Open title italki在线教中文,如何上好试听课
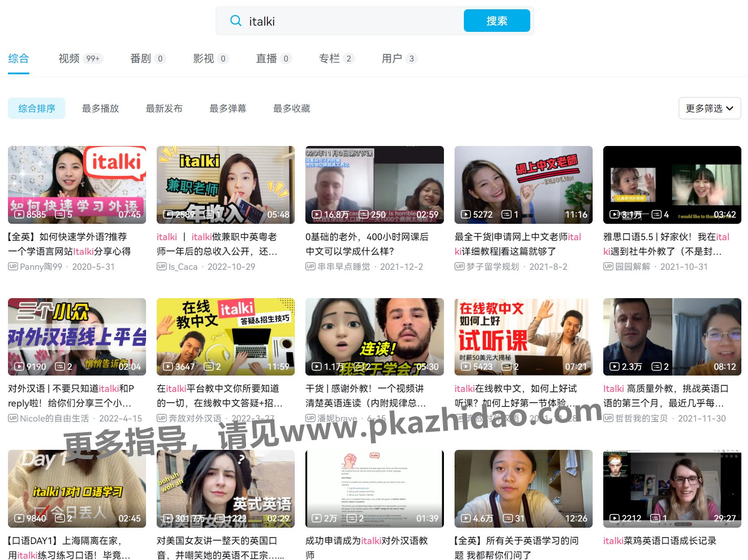Image resolution: width=748 pixels, height=560 pixels. (x=516, y=396)
